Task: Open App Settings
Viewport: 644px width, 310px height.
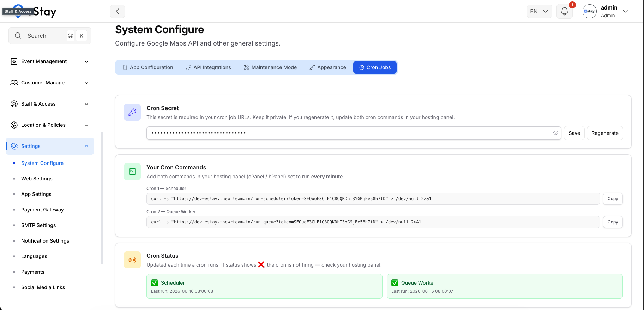Action: (x=36, y=194)
